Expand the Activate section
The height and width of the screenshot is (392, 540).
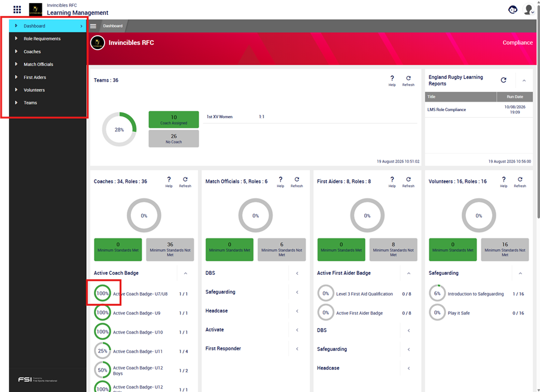coord(297,330)
